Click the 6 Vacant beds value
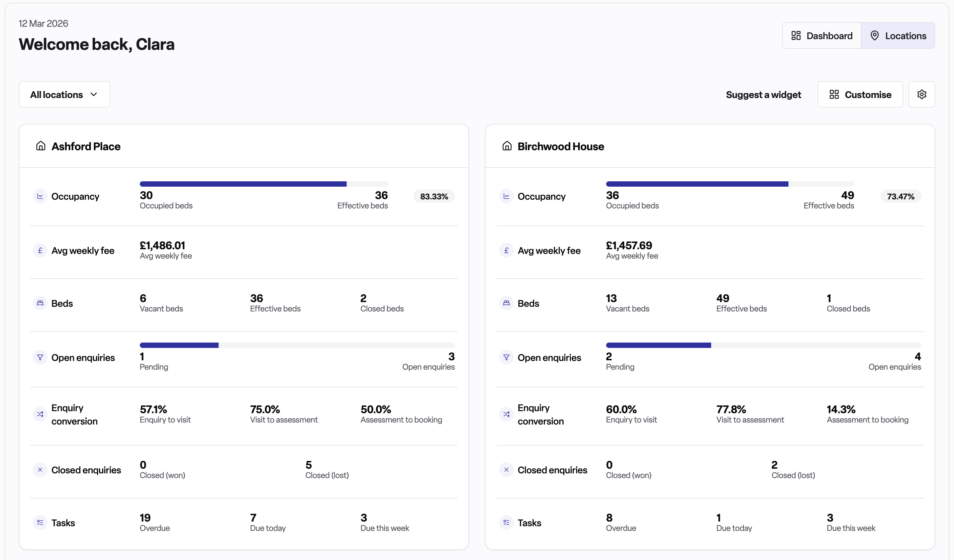 point(143,298)
